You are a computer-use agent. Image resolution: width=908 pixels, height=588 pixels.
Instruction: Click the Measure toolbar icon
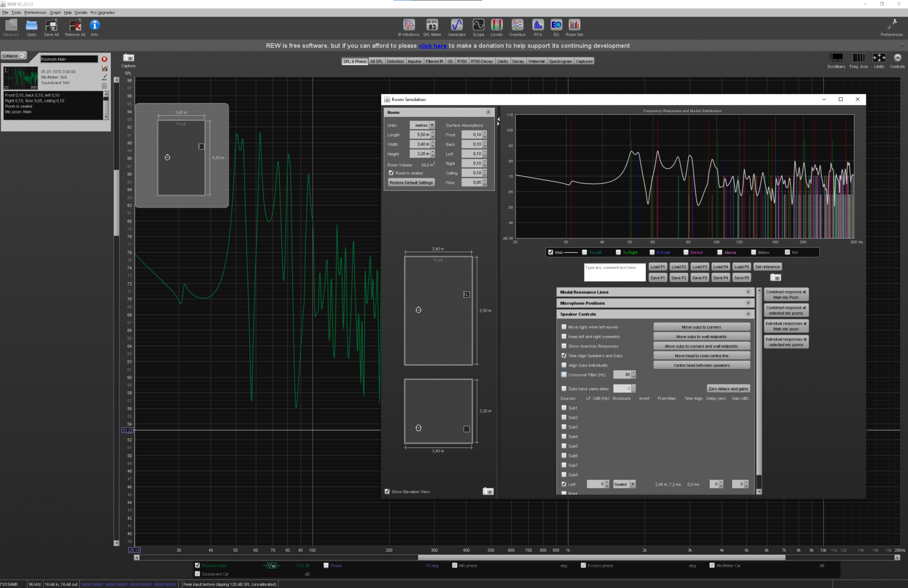pyautogui.click(x=11, y=28)
